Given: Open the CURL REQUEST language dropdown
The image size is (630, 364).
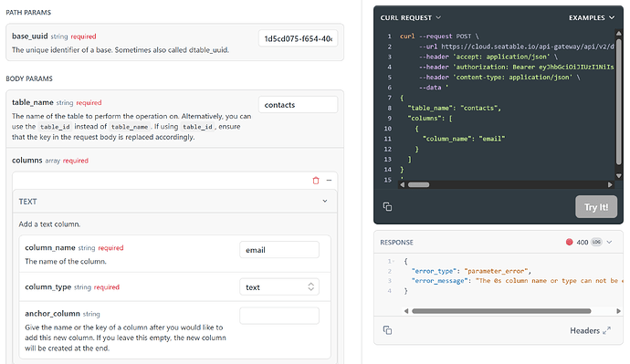Looking at the screenshot, I should (x=411, y=17).
